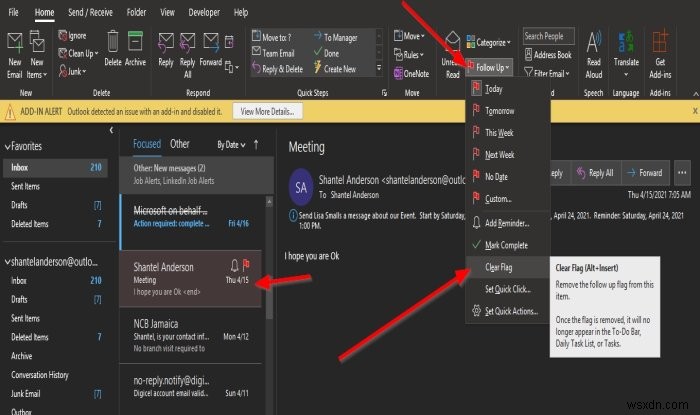Select the Reply & Delete quick step
The height and width of the screenshot is (415, 700).
click(x=277, y=69)
